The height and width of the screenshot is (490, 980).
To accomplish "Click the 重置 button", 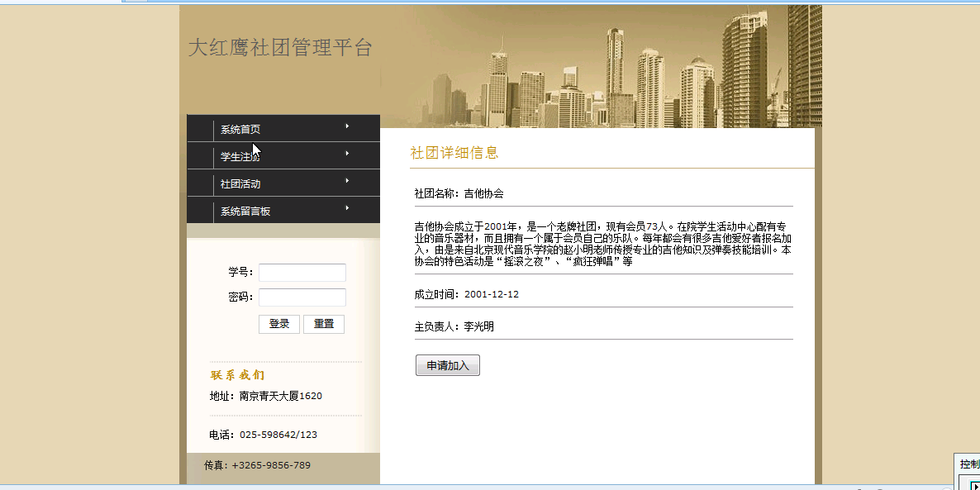I will click(324, 324).
